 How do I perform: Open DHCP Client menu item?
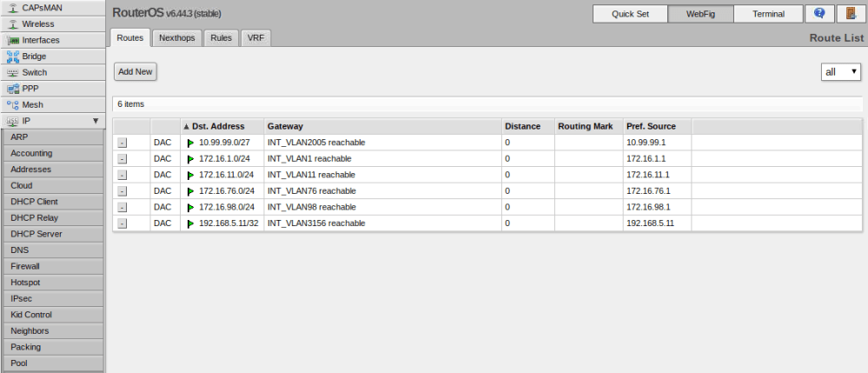coord(52,201)
